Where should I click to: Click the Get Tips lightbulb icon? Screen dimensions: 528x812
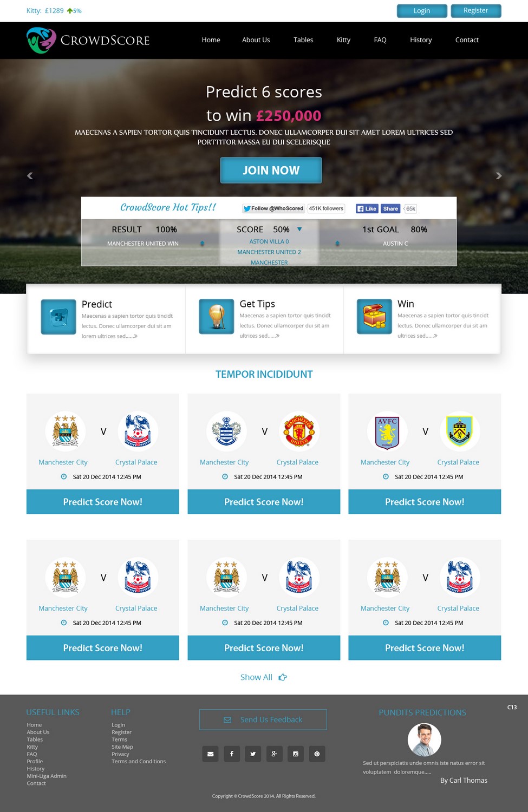217,316
